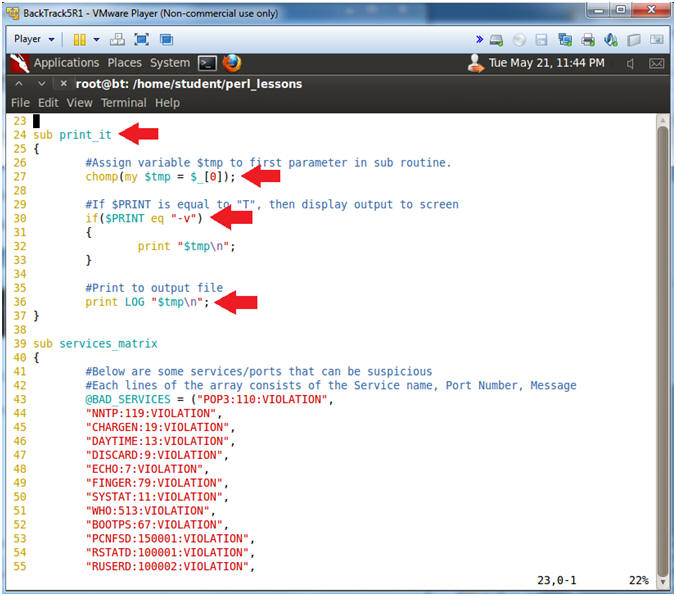The image size is (676, 596).
Task: Open the Places menu
Action: click(x=125, y=63)
